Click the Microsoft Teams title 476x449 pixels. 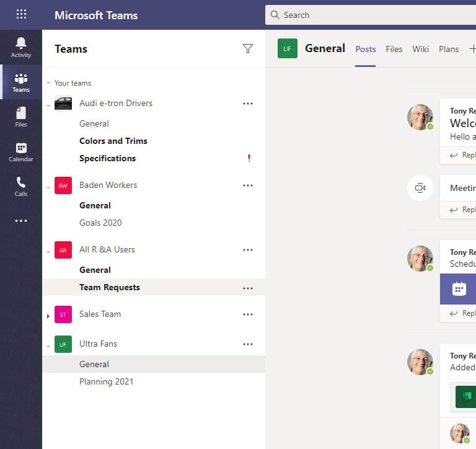(96, 15)
